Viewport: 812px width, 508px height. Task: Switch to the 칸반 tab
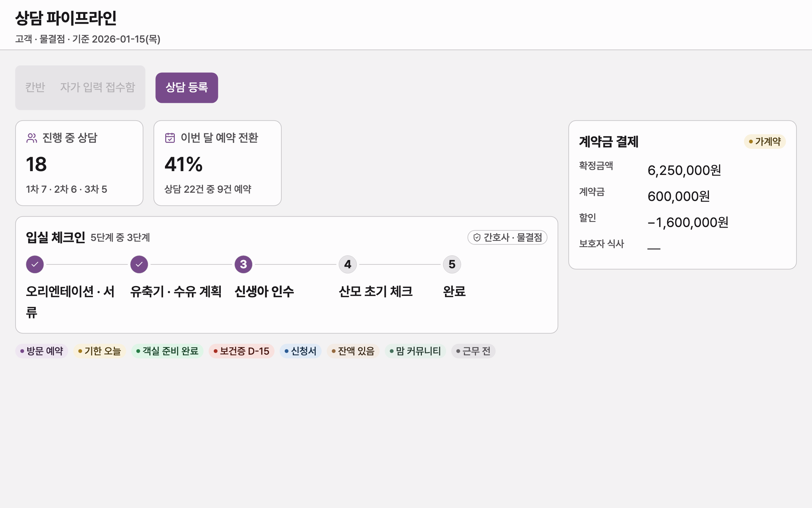tap(35, 87)
